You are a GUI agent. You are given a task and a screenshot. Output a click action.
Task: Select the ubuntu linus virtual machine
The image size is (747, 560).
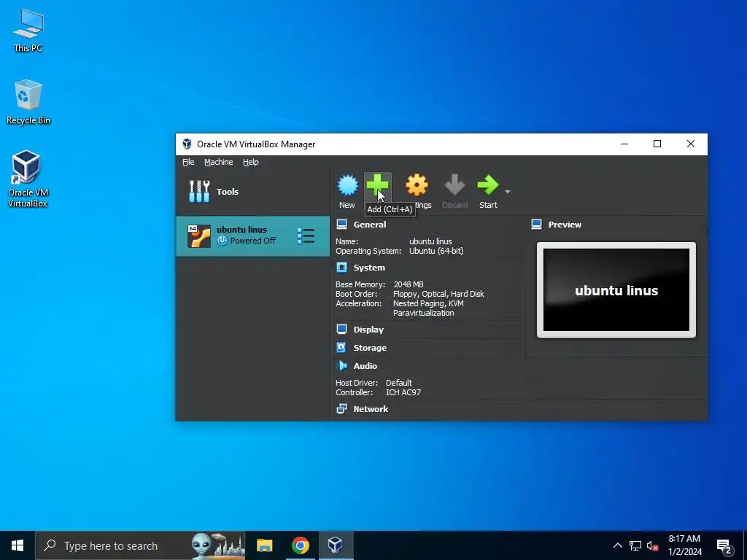(x=252, y=236)
